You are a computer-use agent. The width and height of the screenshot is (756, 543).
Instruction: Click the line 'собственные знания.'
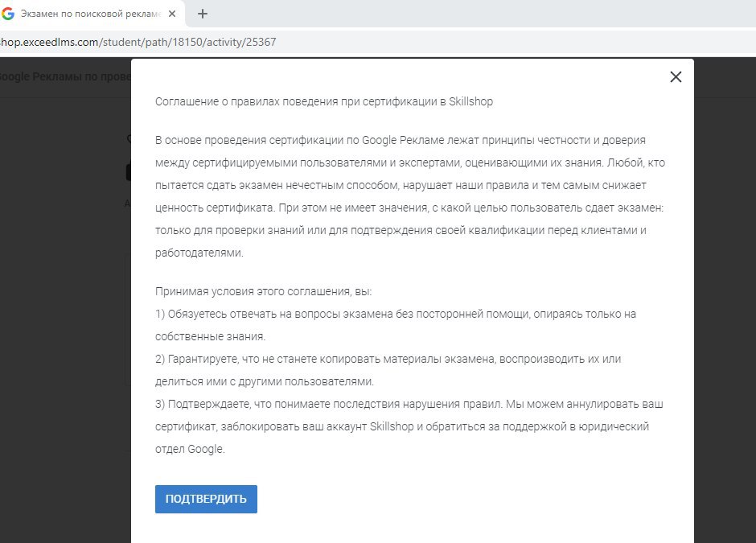click(x=210, y=336)
